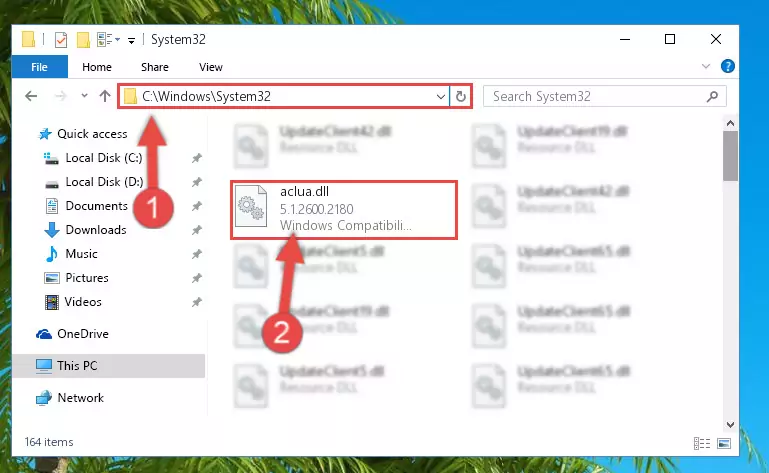The image size is (769, 473).
Task: Select OneDrive in navigation pane
Action: [x=82, y=334]
